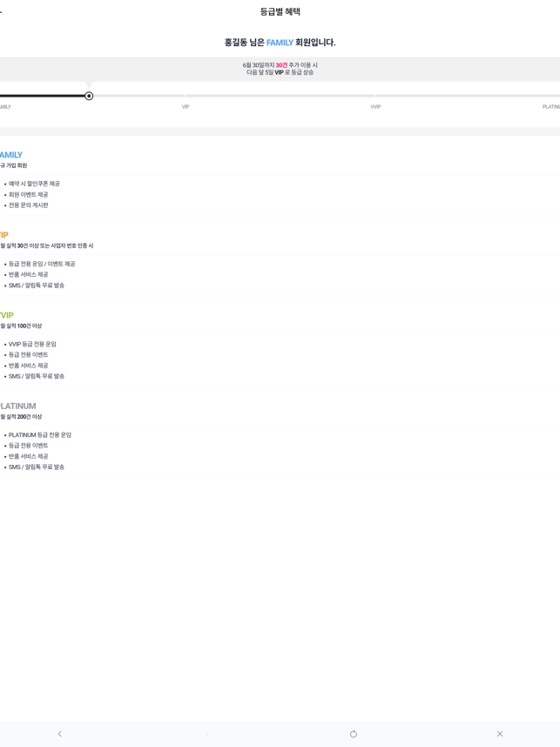Screen dimensions: 560x747
Task: Click 회원 이벤트 제공 benefit
Action: [28, 194]
